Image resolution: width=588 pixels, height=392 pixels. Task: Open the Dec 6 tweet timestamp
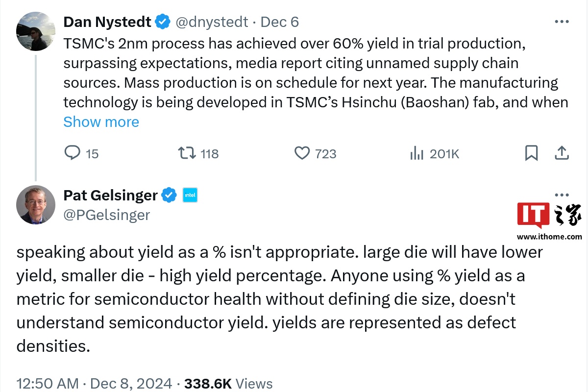(x=279, y=22)
